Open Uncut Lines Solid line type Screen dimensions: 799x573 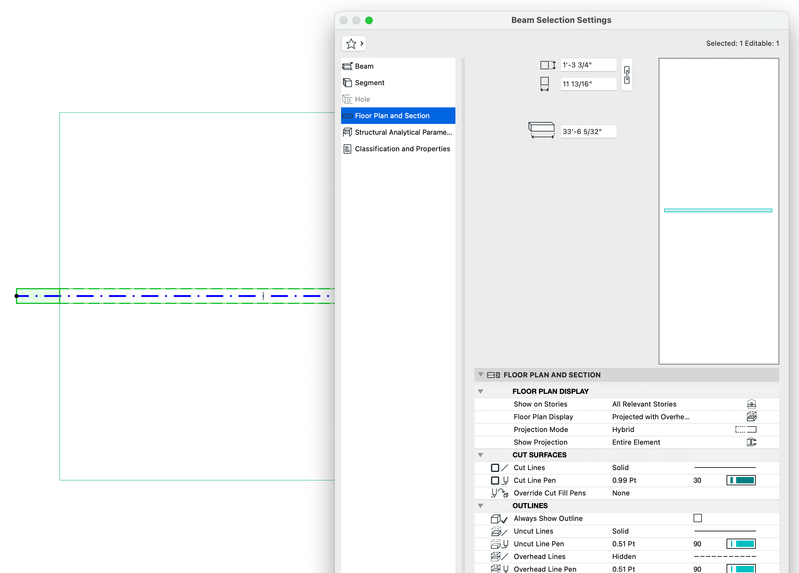(620, 531)
